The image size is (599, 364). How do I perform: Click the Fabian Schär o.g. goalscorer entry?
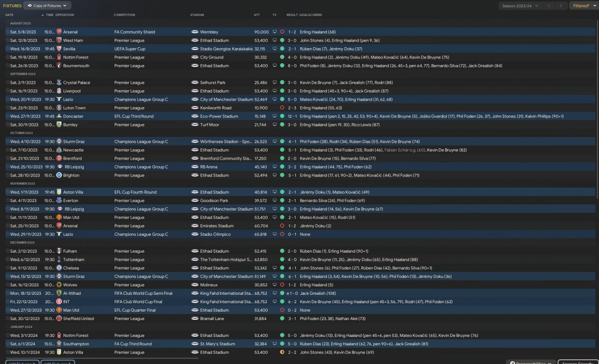404,150
